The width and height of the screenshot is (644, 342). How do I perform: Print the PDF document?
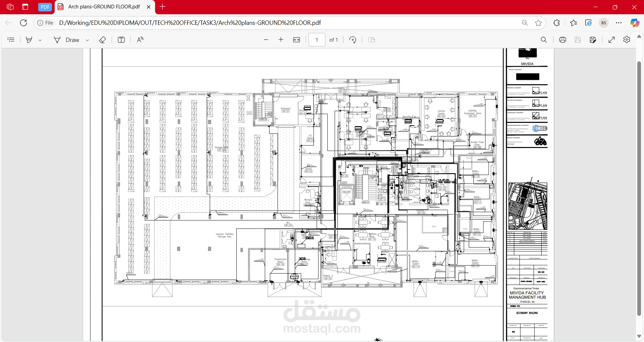(562, 40)
